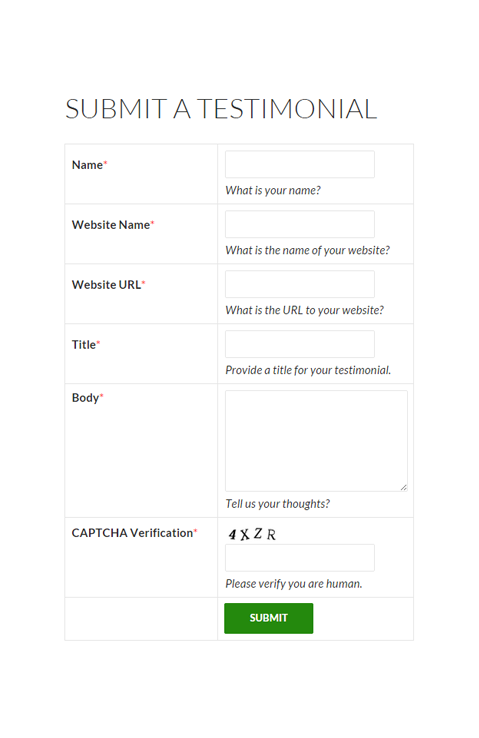Click the CAPTCHA Verification label
Image resolution: width=479 pixels, height=738 pixels.
(x=134, y=533)
